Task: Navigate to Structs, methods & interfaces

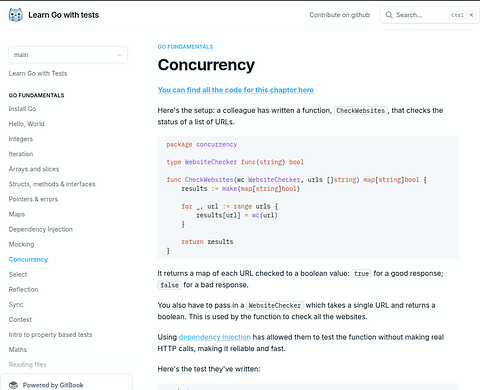Action: pyautogui.click(x=52, y=184)
